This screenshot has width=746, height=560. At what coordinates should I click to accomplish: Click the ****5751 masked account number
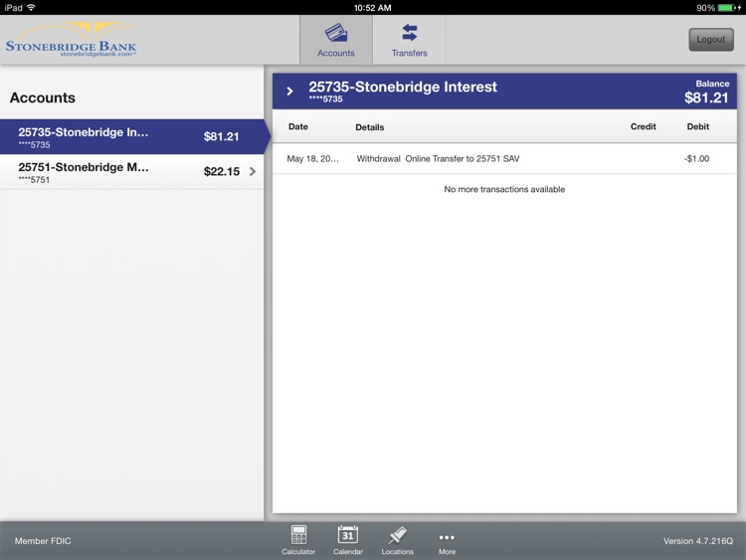(34, 180)
